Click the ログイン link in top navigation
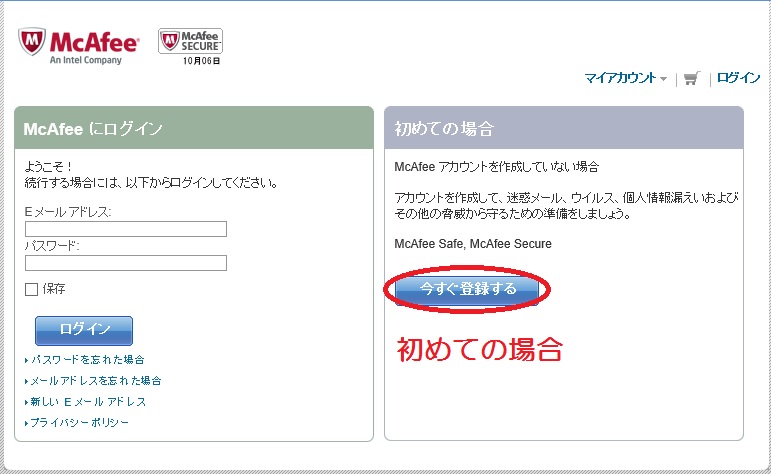Screen dimensions: 771x474 [x=739, y=77]
